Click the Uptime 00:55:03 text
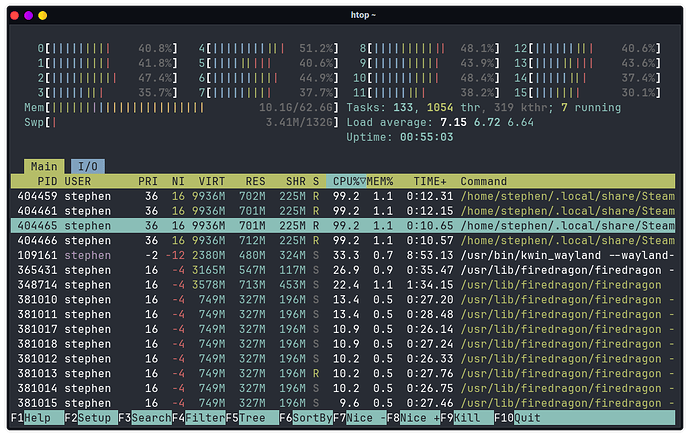The width and height of the screenshot is (690, 437). 400,137
